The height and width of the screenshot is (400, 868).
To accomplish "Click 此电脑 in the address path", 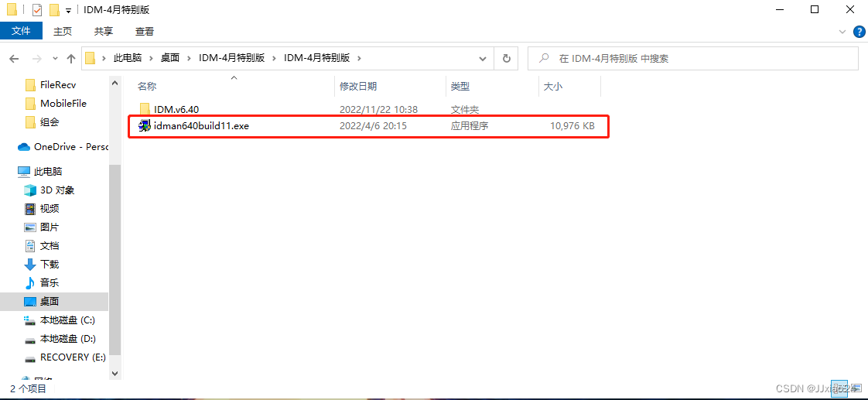I will point(128,57).
